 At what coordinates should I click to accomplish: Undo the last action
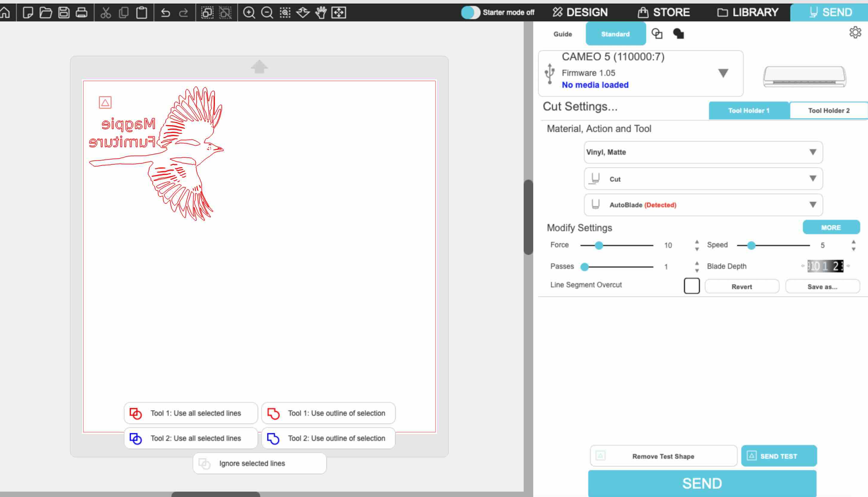[166, 13]
